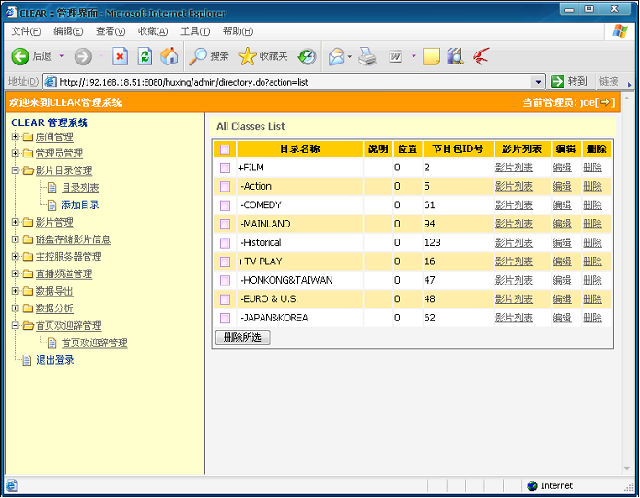This screenshot has height=498, width=640.
Task: Click the page icon in the address bar
Action: [x=51, y=82]
